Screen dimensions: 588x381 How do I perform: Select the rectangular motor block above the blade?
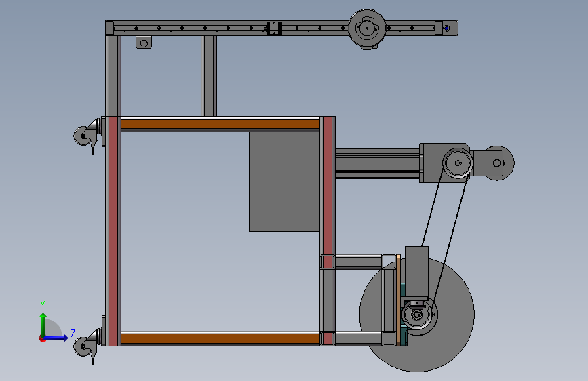pyautogui.click(x=416, y=272)
